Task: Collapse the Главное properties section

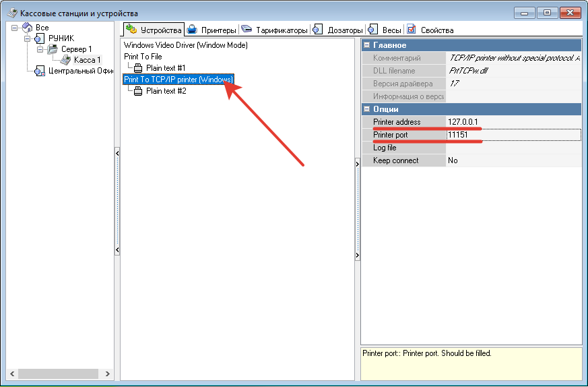Action: pos(366,45)
